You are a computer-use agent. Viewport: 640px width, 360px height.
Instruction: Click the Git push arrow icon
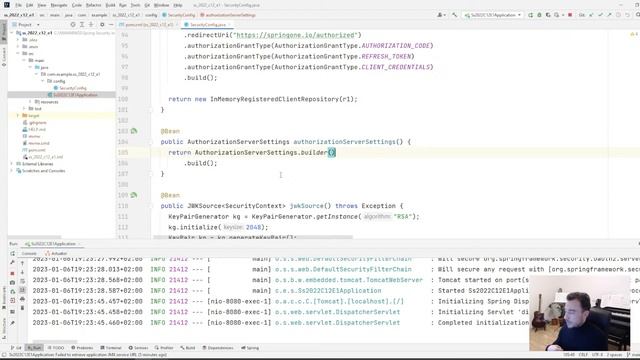(x=609, y=15)
